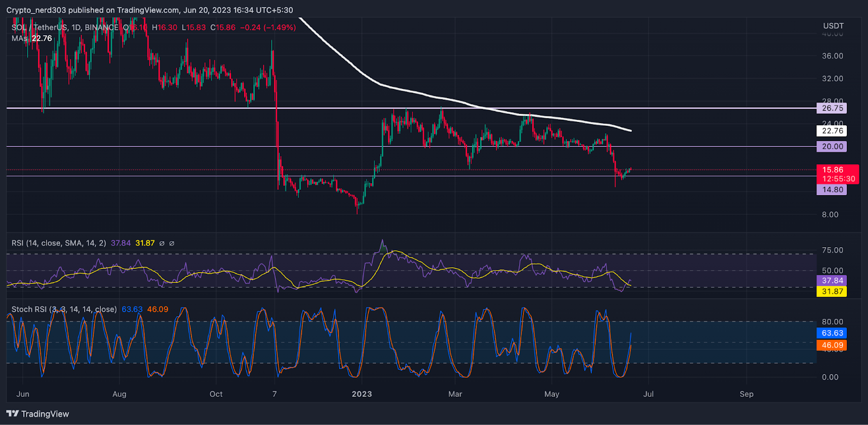Click the Sep label on time axis
The height and width of the screenshot is (425, 868).
(746, 394)
